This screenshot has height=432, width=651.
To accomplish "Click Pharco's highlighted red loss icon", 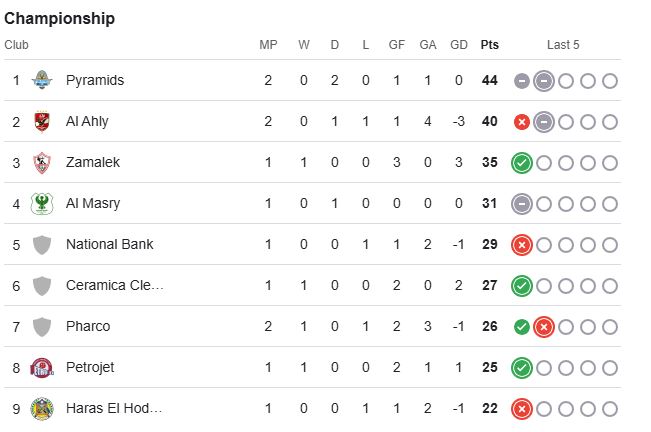I will coord(544,327).
